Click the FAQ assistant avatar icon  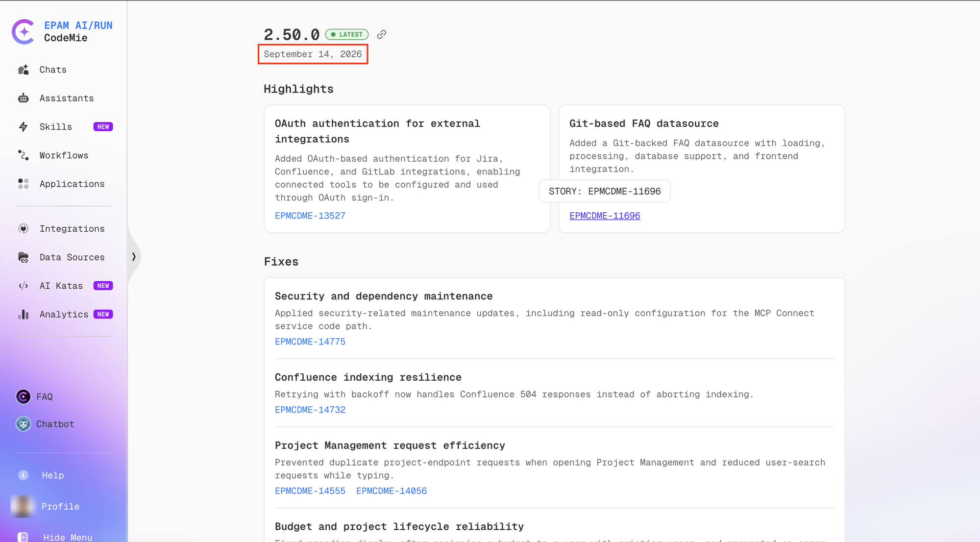click(23, 396)
